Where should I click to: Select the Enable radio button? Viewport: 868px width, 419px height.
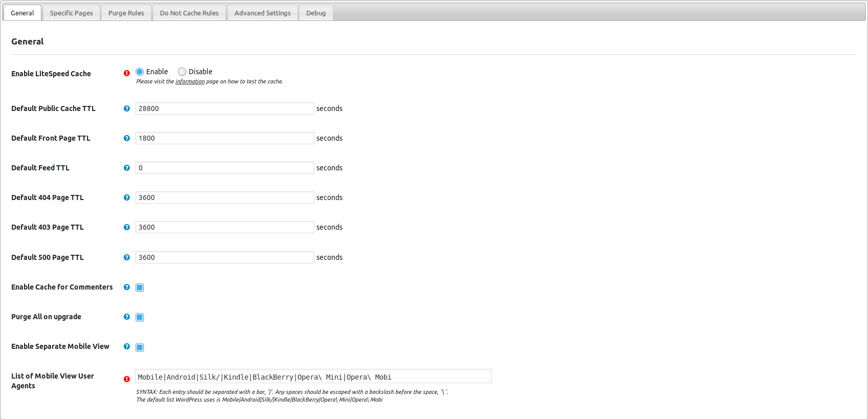(x=140, y=72)
